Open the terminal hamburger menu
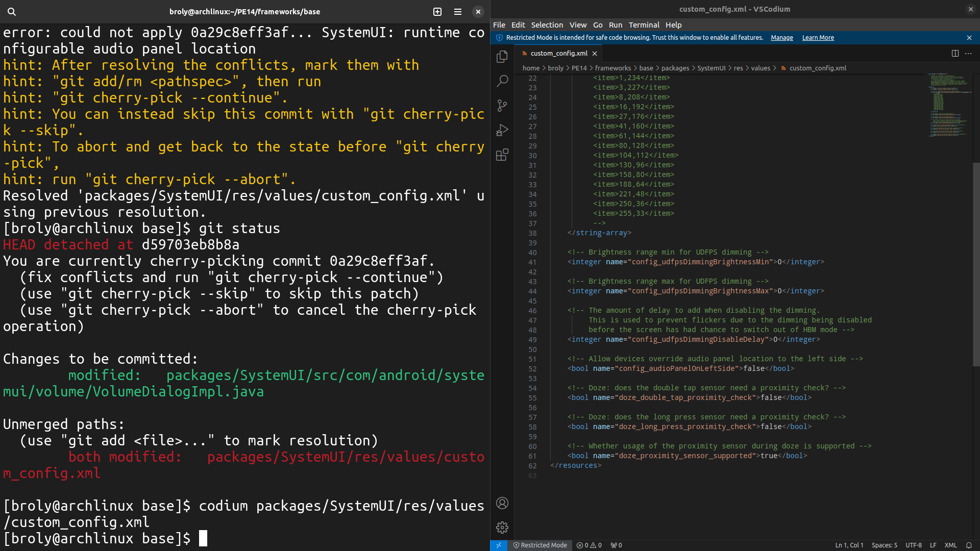Image resolution: width=980 pixels, height=551 pixels. pos(458,11)
